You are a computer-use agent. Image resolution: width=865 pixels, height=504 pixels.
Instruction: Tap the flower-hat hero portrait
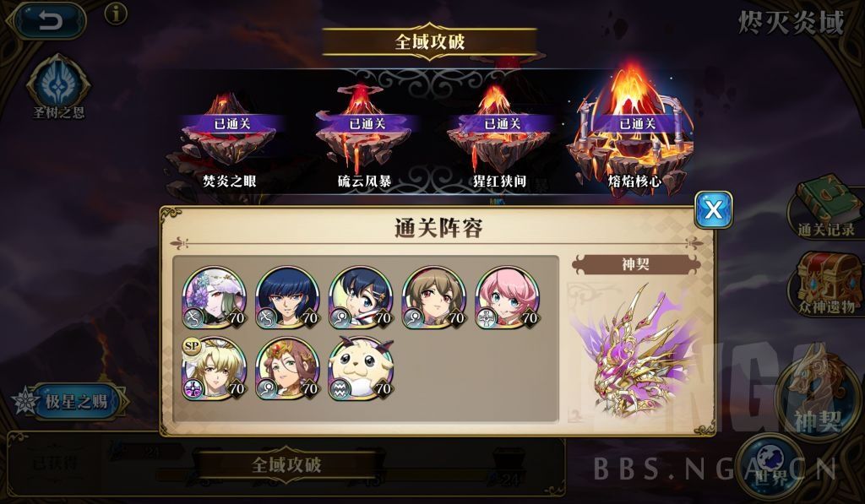pos(214,298)
